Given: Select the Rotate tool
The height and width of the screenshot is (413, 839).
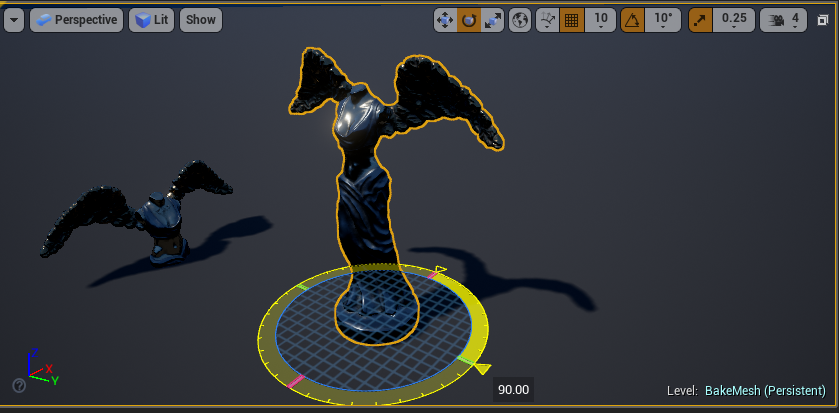Looking at the screenshot, I should 469,20.
